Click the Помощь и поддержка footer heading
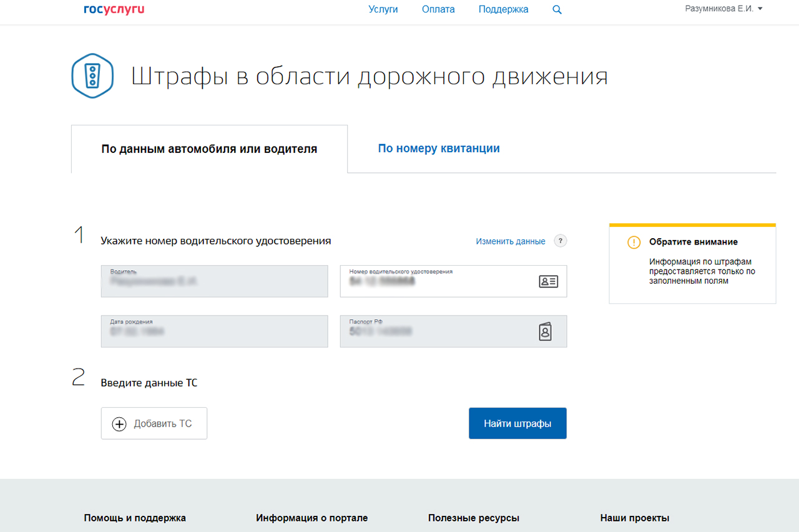This screenshot has width=799, height=532. click(135, 518)
